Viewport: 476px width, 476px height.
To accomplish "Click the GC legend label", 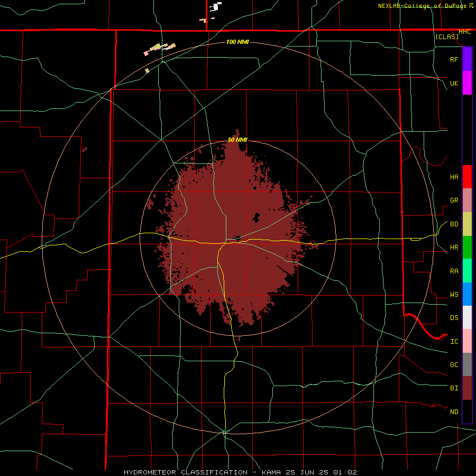I will [454, 365].
